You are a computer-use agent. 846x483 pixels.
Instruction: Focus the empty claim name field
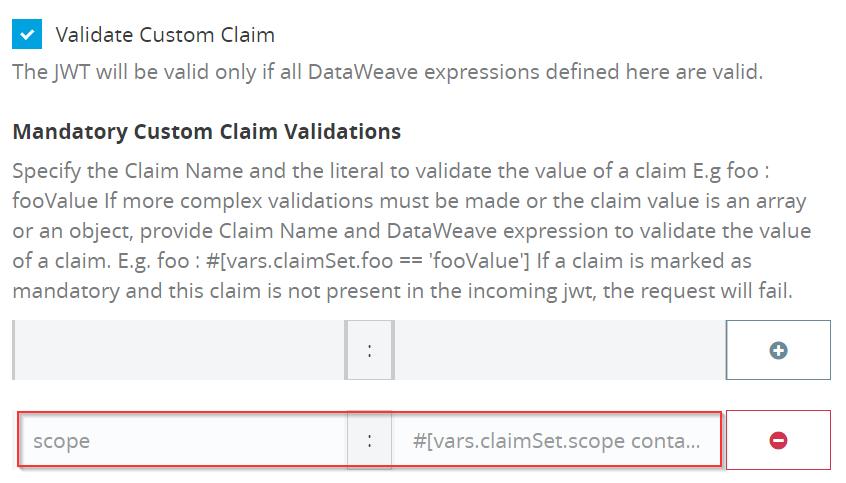[179, 350]
